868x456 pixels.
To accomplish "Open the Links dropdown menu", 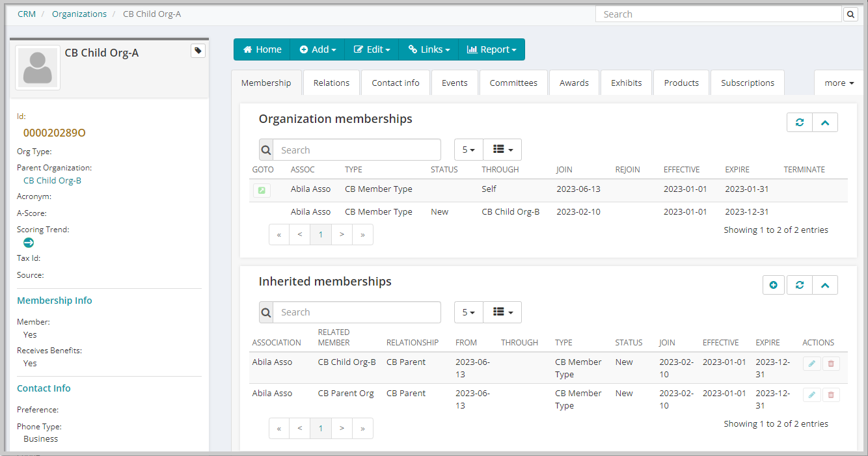I will click(x=429, y=49).
